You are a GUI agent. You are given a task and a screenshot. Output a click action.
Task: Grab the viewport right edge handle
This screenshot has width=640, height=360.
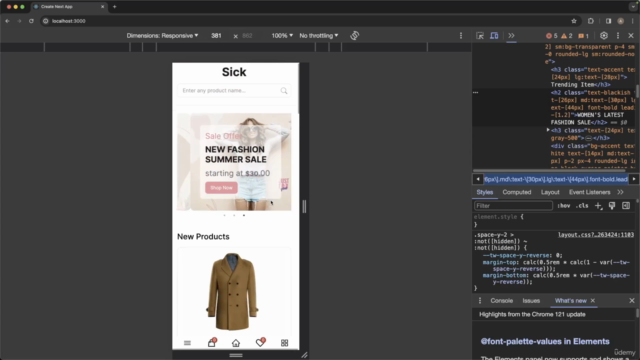pos(304,207)
